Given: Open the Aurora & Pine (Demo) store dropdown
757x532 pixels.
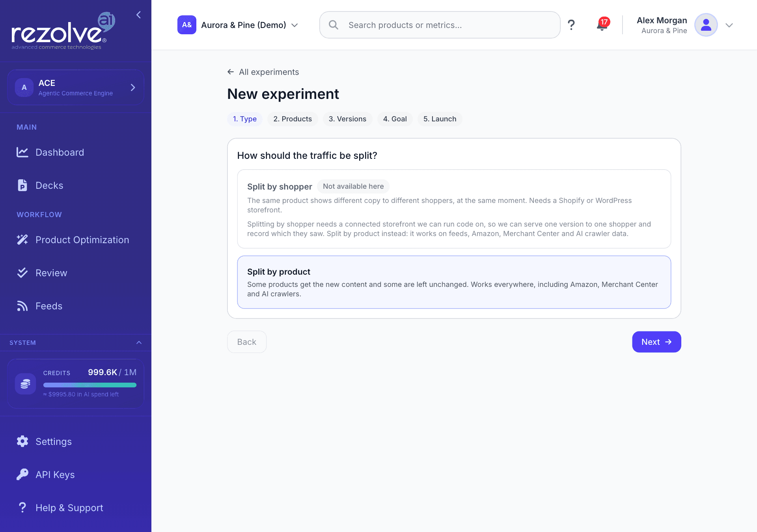Looking at the screenshot, I should pos(238,25).
